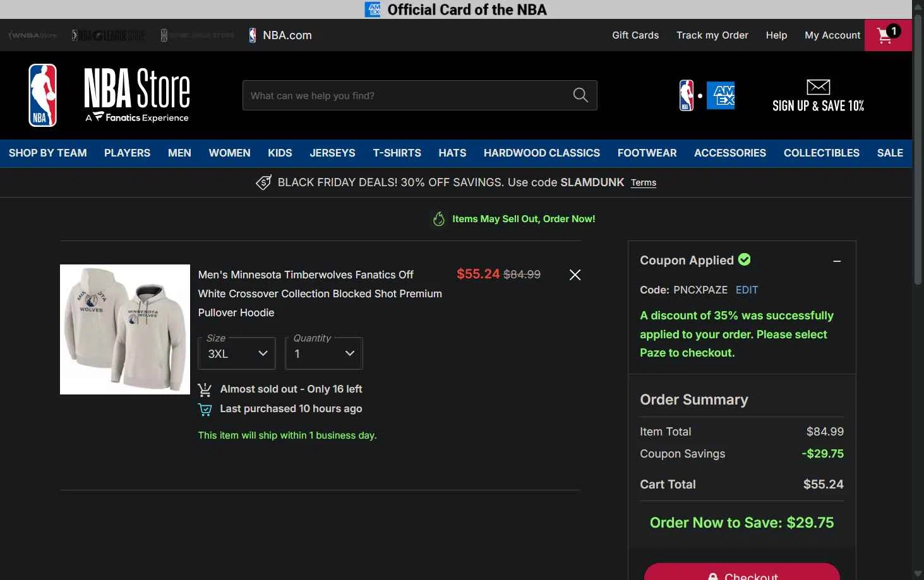Image resolution: width=924 pixels, height=580 pixels.
Task: Click Sign Up & Save 10%
Action: [818, 105]
